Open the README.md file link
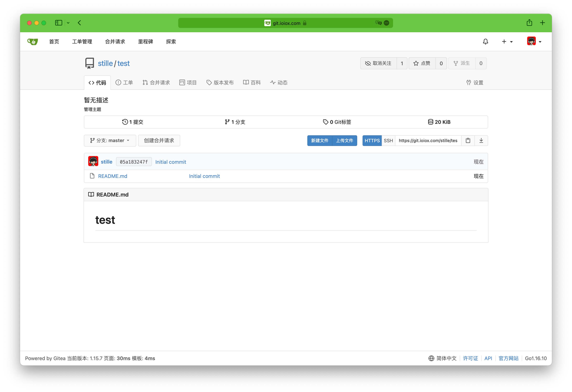The image size is (572, 392). [x=112, y=176]
